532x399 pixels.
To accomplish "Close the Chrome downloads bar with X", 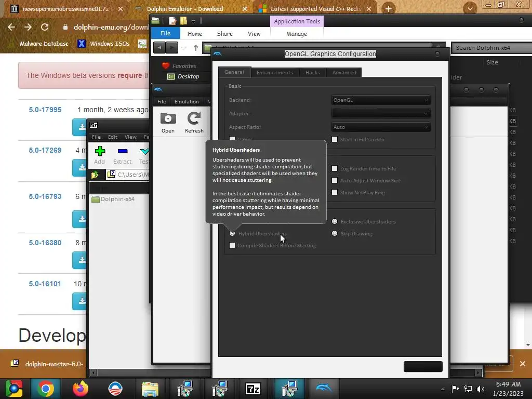I will coord(523,364).
